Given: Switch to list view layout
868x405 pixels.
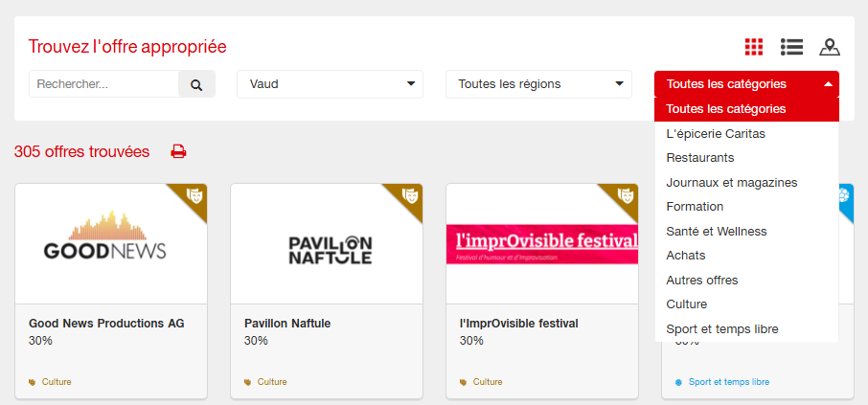Looking at the screenshot, I should tap(791, 46).
